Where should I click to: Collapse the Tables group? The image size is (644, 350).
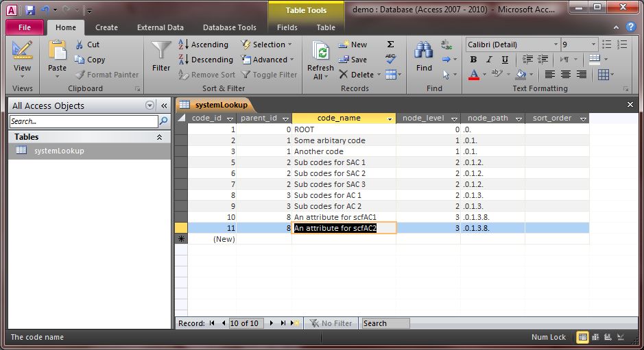coord(159,137)
